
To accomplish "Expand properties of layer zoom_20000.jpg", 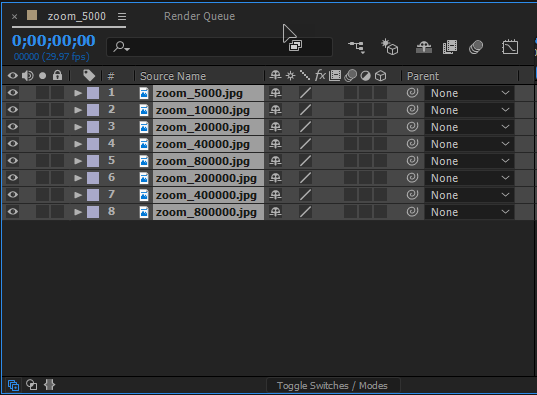I will pos(78,127).
